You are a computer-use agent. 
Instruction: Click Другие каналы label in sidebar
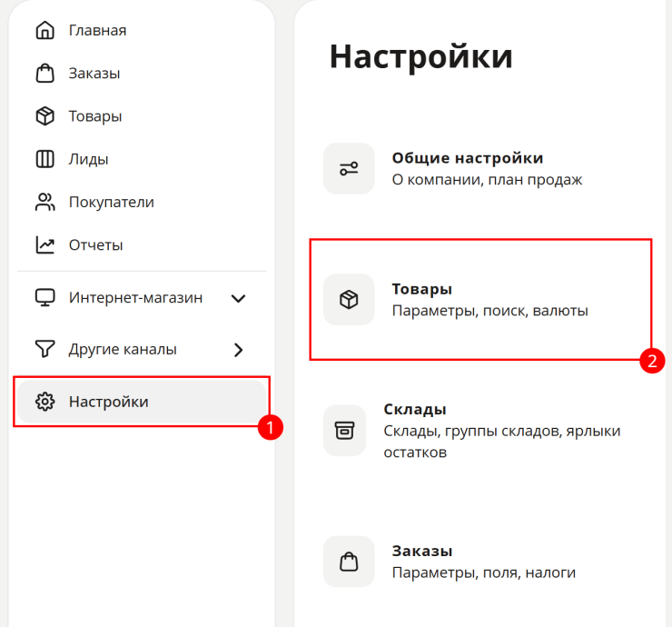(x=123, y=349)
